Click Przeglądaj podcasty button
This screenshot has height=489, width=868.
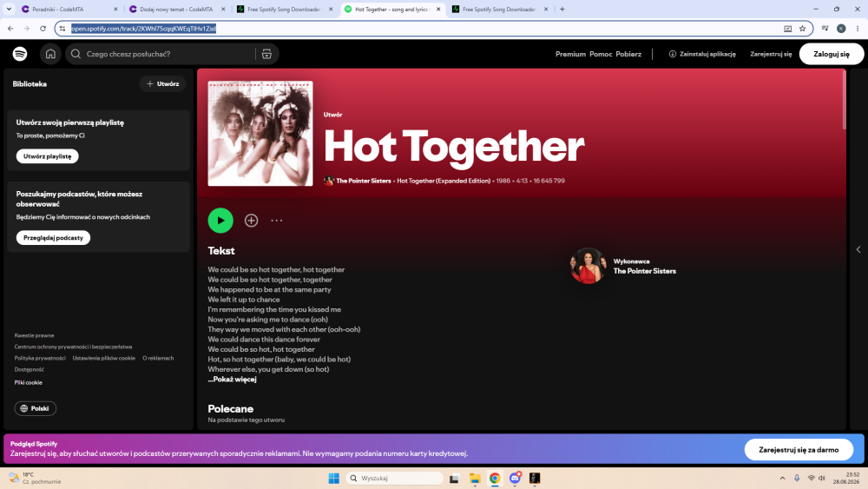point(53,238)
